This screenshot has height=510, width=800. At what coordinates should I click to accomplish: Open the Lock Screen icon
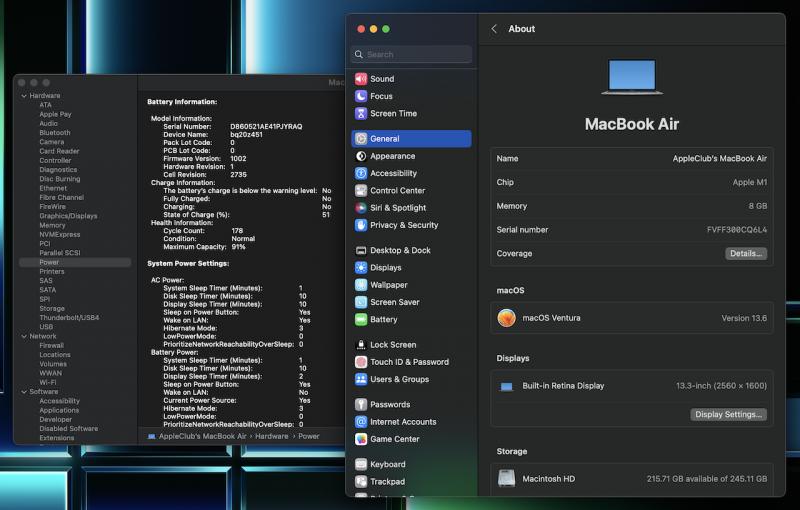click(361, 345)
